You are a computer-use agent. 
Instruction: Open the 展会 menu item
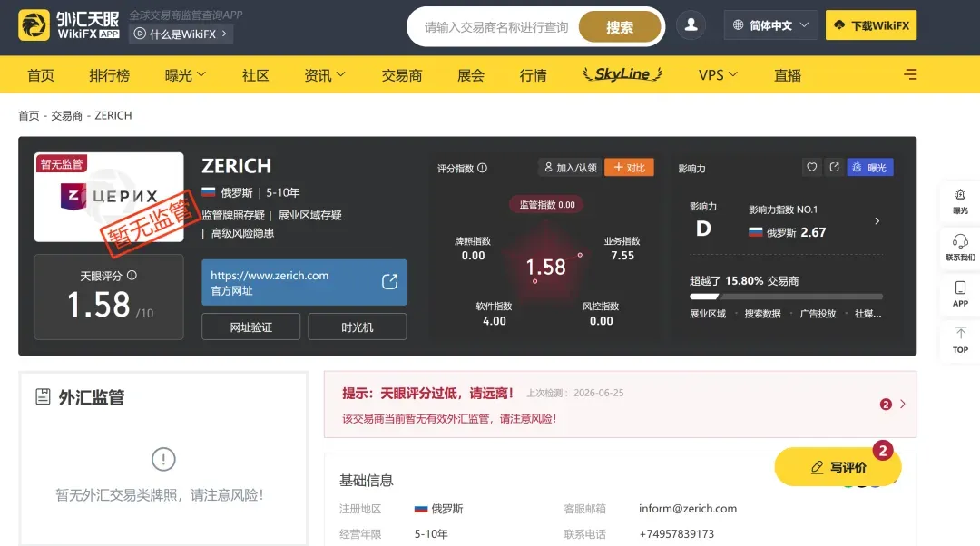tap(471, 75)
